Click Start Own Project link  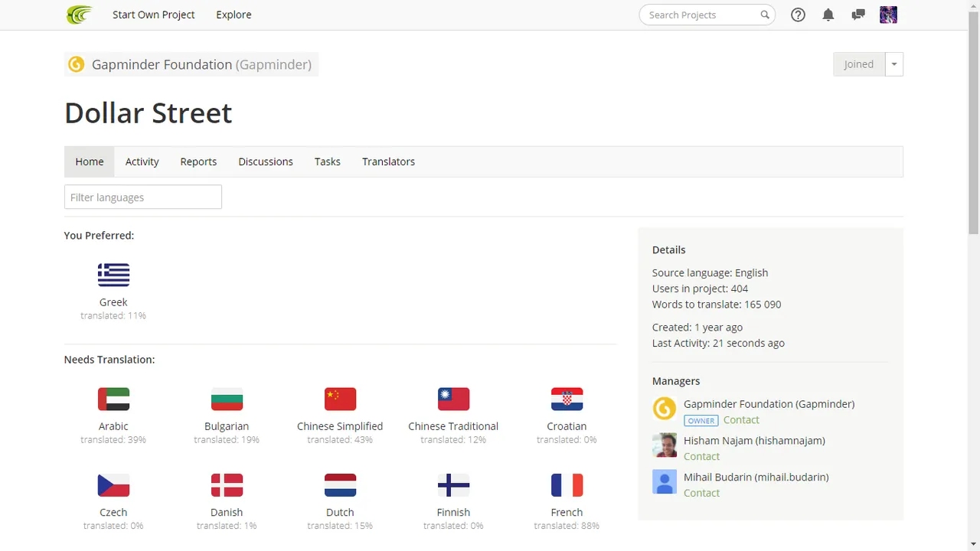[x=154, y=15]
